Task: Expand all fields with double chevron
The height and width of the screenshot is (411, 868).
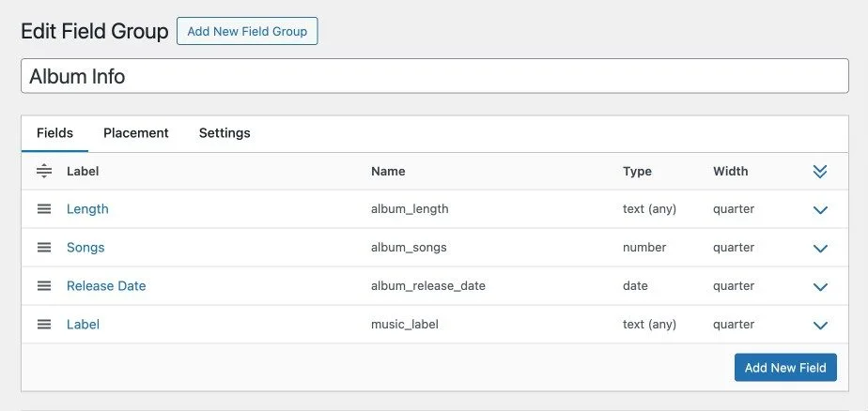Action: (820, 172)
